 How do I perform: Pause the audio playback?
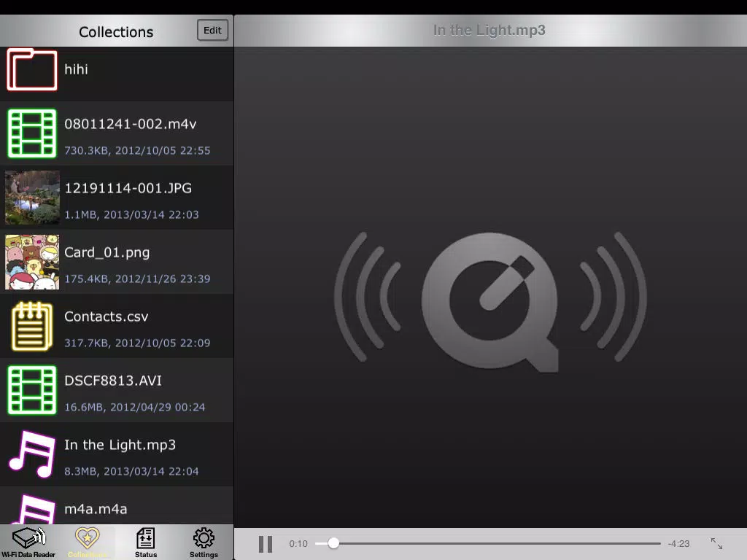266,544
